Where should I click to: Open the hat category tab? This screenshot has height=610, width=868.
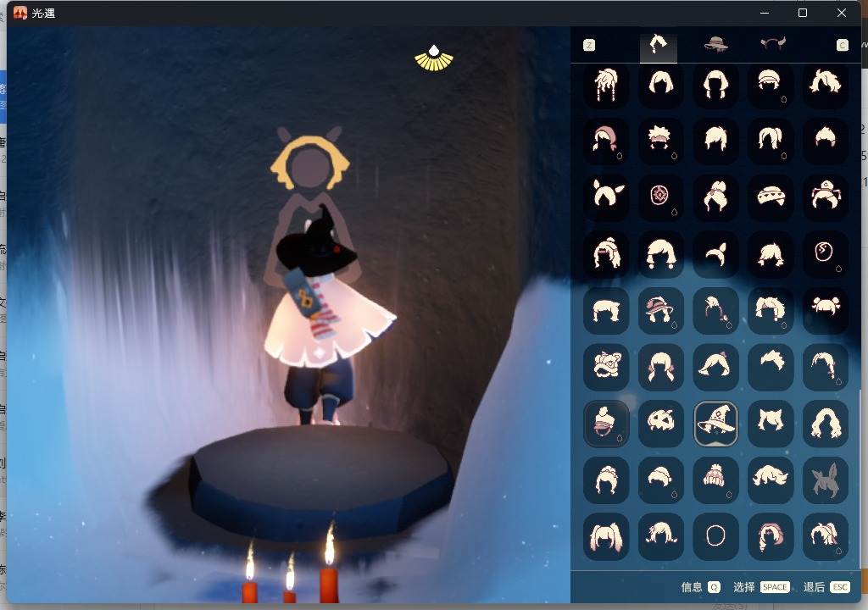tap(715, 44)
